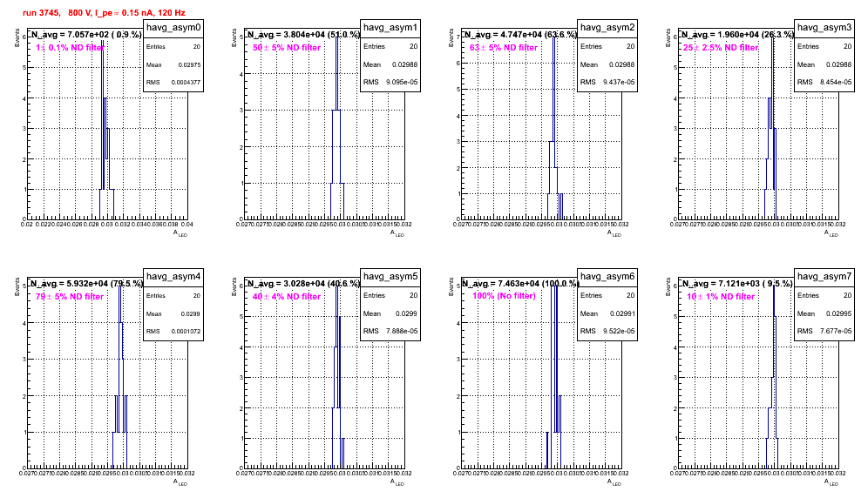The image size is (868, 498).
Task: Click the N_avg = 7.463e+04 label
Action: [x=520, y=283]
